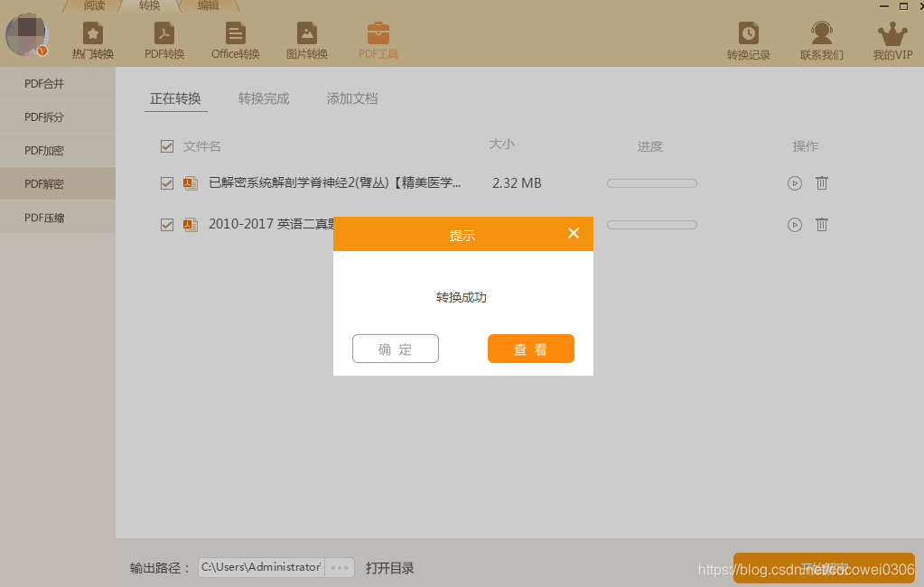
Task: Click 打开目录 to open output folder
Action: pyautogui.click(x=389, y=568)
